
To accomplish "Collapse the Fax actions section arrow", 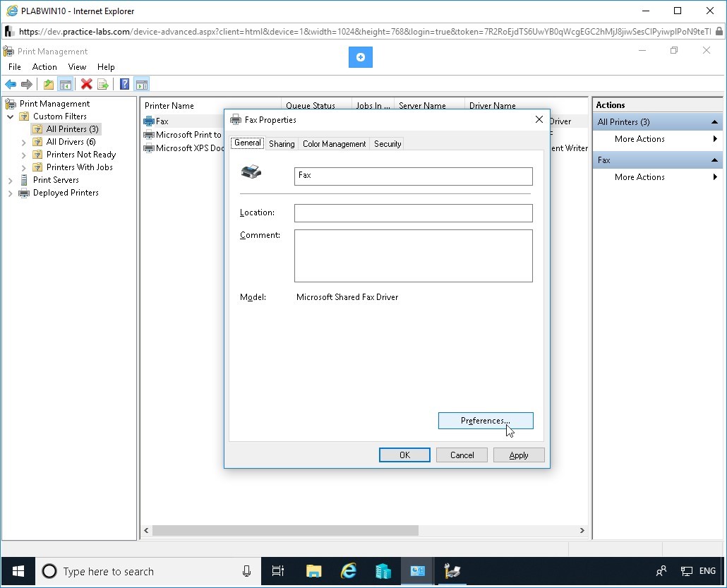I will point(714,160).
